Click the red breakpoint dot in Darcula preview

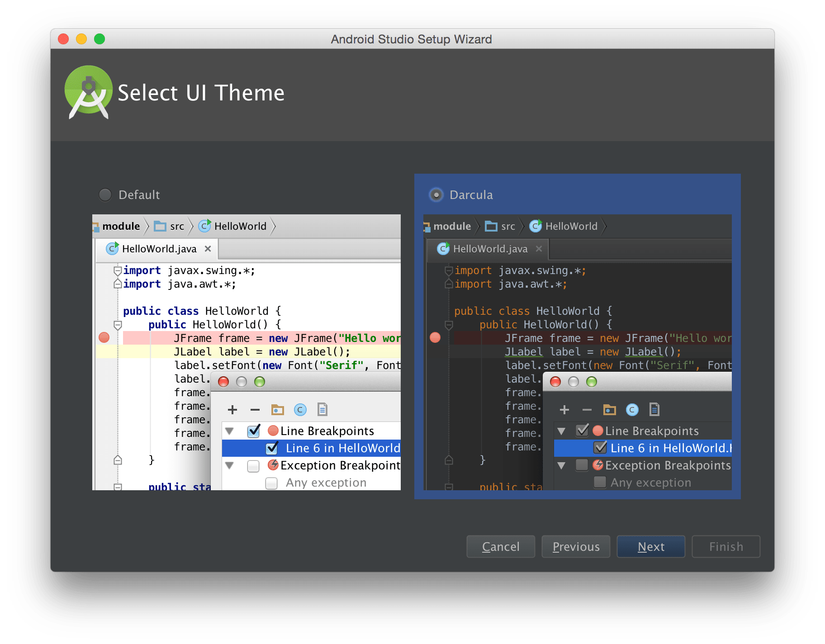(x=435, y=337)
